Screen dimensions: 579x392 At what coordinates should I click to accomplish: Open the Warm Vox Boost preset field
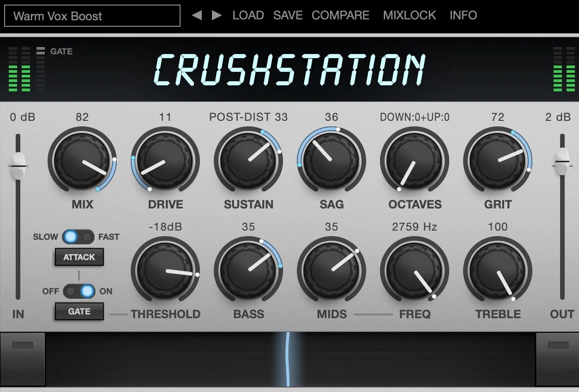click(x=92, y=16)
